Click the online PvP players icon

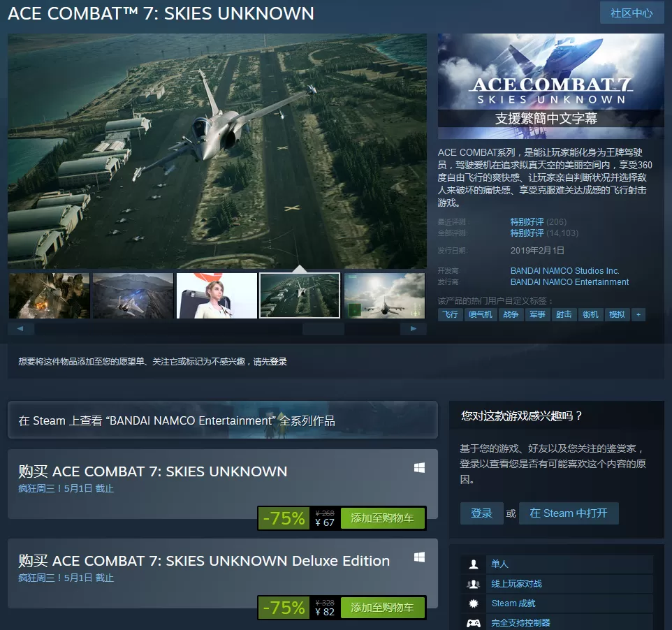point(474,584)
